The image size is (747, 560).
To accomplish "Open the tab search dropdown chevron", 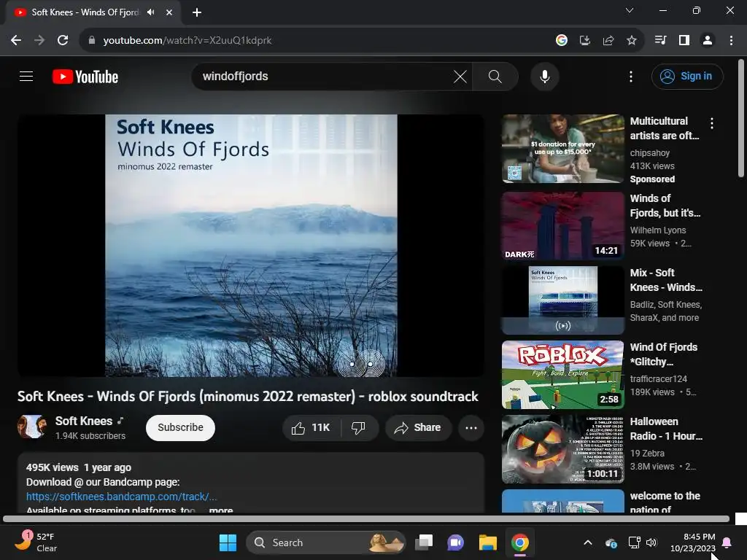I will coord(630,10).
